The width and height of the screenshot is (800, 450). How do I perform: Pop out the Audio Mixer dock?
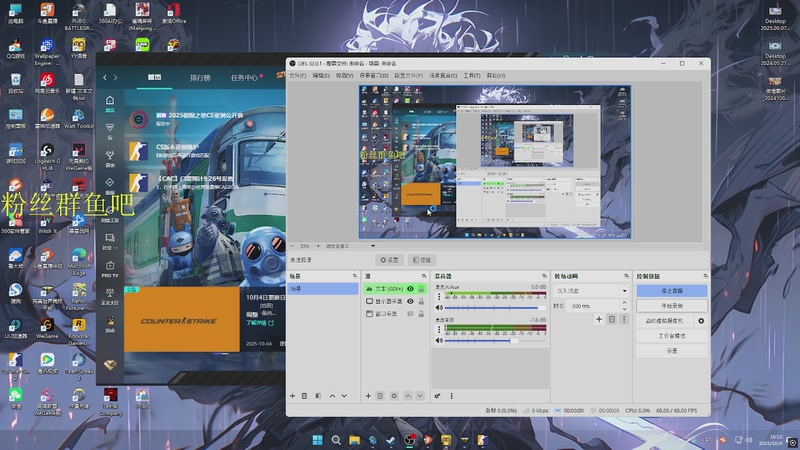click(x=544, y=276)
